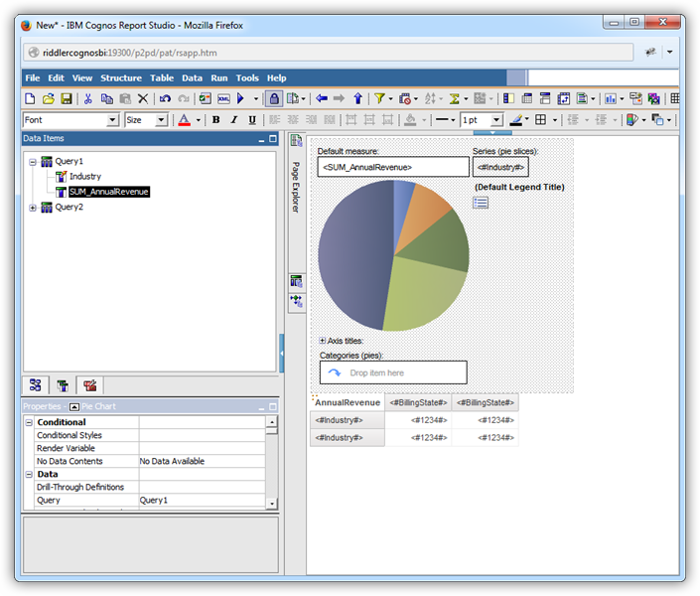The width and height of the screenshot is (700, 596).
Task: Run the report with the play icon
Action: pos(241,98)
